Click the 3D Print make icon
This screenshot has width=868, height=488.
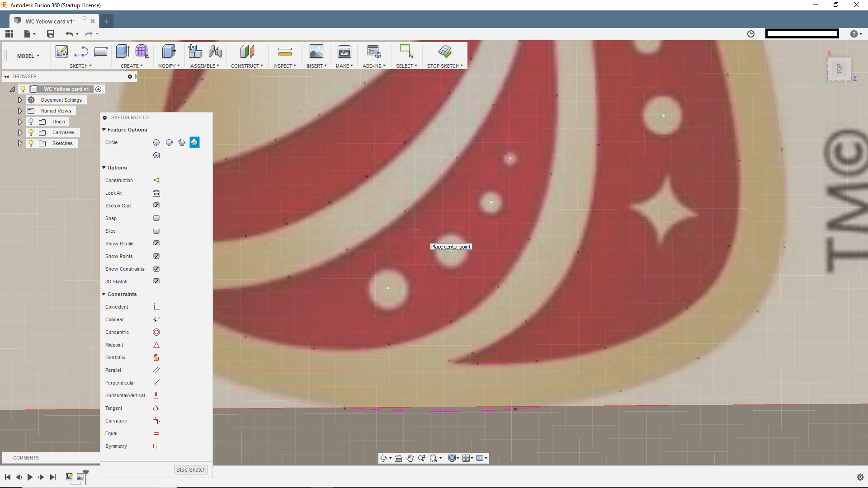(x=344, y=52)
